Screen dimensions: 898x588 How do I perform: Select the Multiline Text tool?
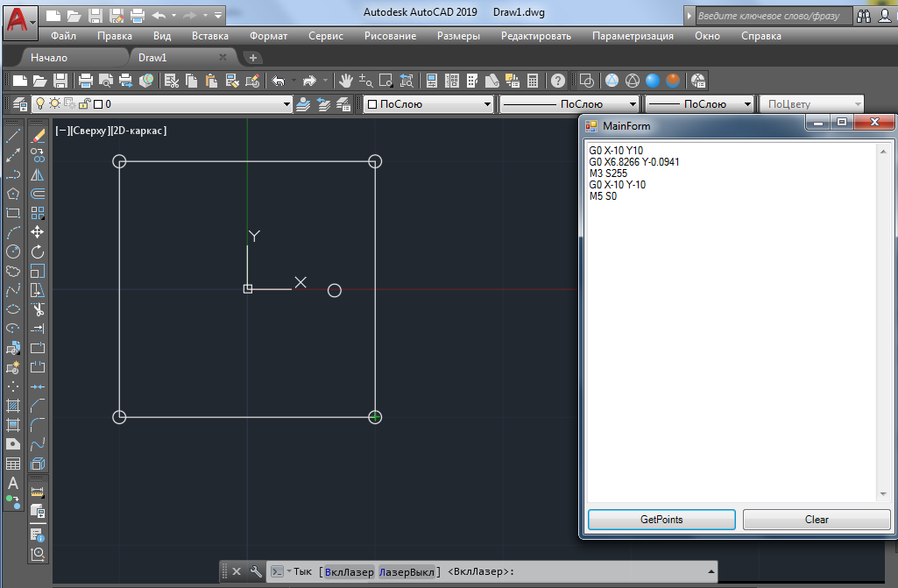[12, 483]
